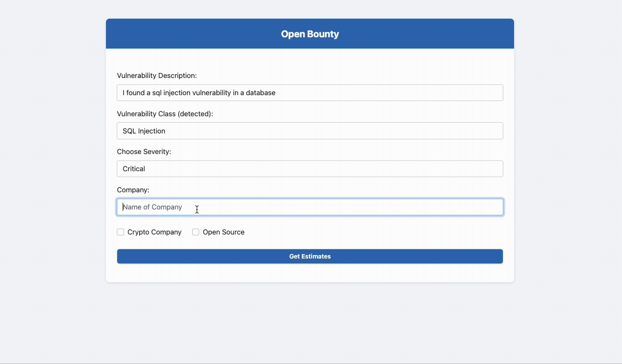Click the Open Bounty header title

point(310,34)
